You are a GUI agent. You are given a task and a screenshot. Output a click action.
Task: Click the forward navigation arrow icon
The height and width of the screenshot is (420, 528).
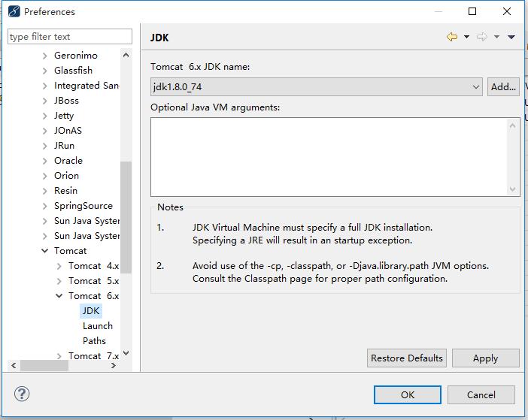(x=481, y=36)
